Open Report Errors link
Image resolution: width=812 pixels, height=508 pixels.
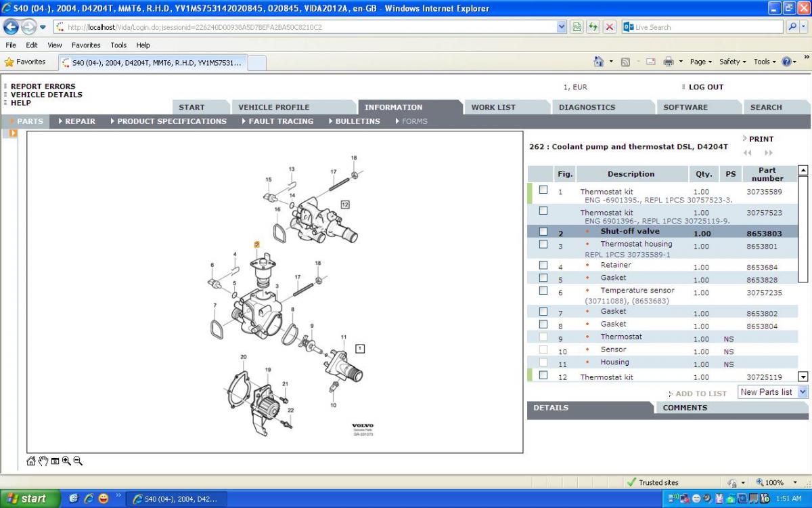click(x=43, y=87)
